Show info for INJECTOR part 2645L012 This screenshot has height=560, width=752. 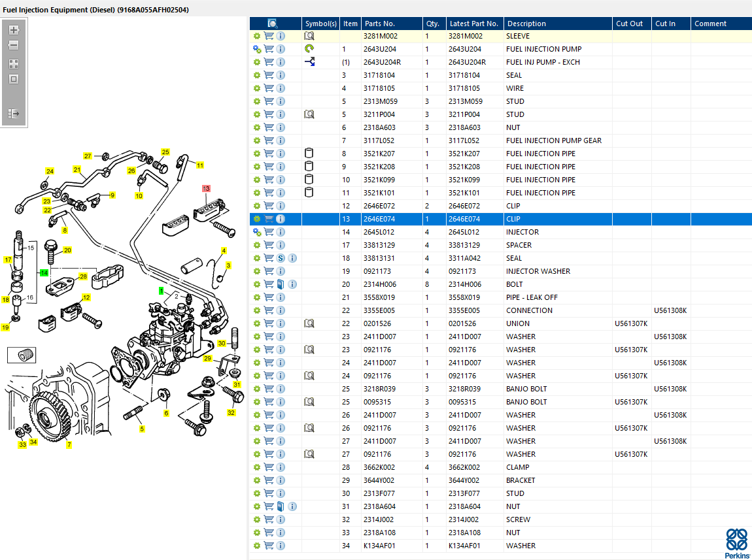click(x=281, y=232)
